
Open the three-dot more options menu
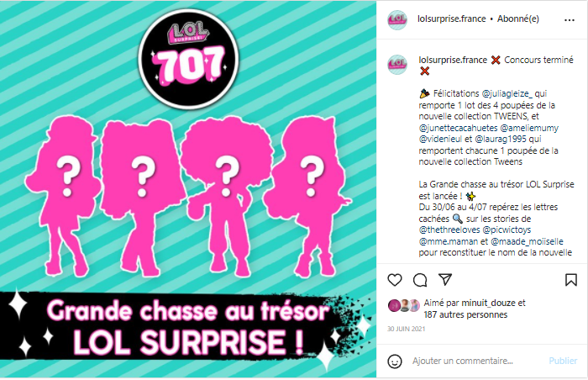point(570,20)
